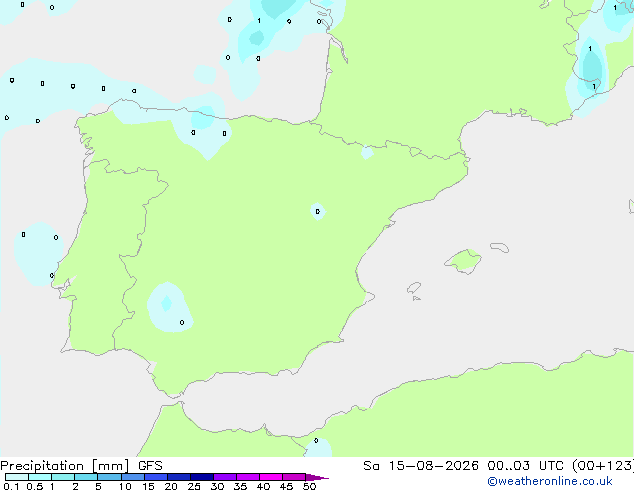The height and width of the screenshot is (490, 634).
Task: Click the rain patch off Portugal's west coast
Action: [37, 254]
